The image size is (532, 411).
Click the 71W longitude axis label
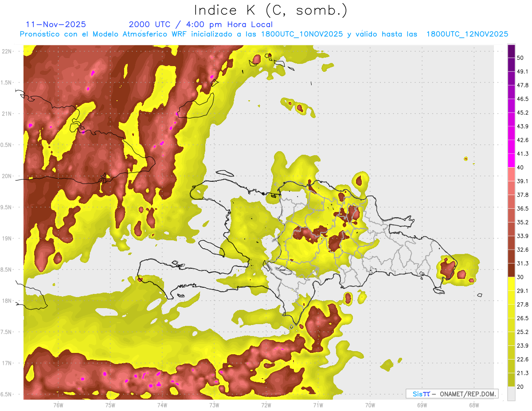pyautogui.click(x=318, y=404)
